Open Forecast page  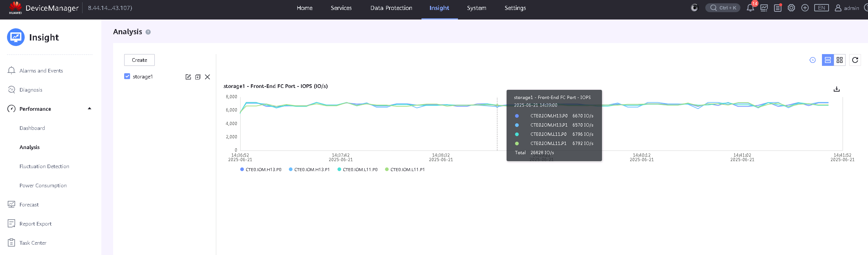(x=29, y=205)
